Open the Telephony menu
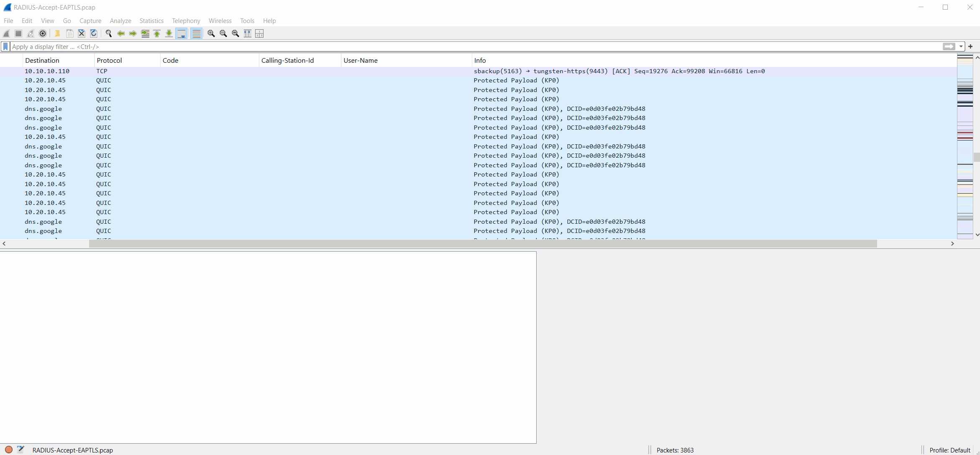 [186, 20]
